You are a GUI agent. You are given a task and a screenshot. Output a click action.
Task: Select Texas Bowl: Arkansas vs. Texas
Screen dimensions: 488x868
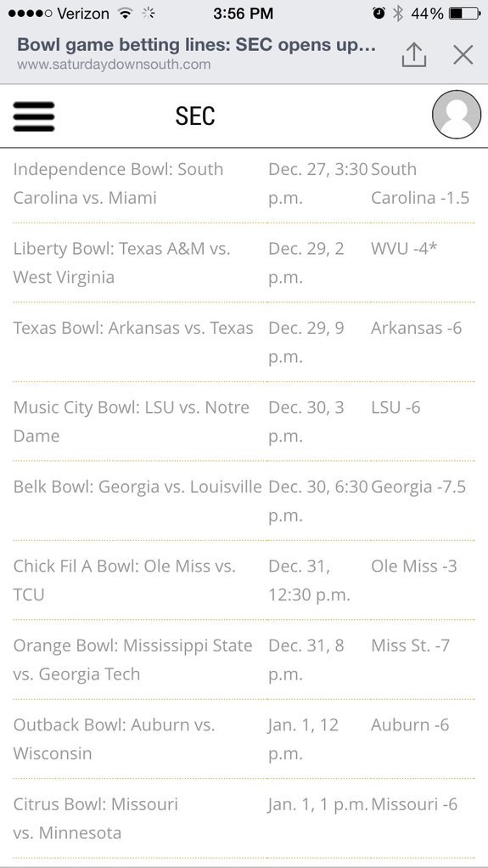(133, 328)
